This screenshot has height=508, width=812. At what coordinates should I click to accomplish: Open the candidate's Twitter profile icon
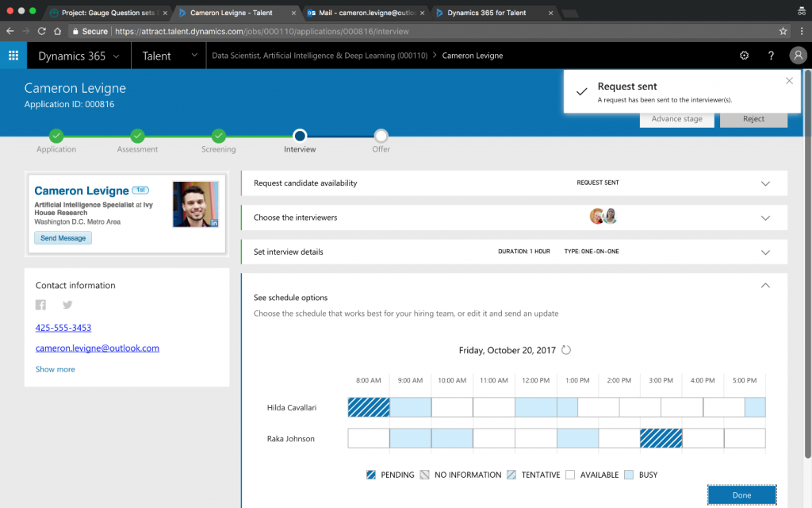[67, 305]
